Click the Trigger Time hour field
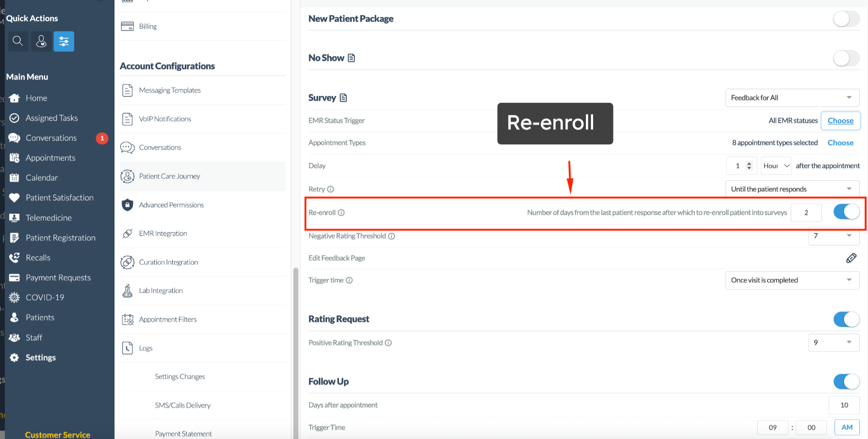 pyautogui.click(x=773, y=427)
